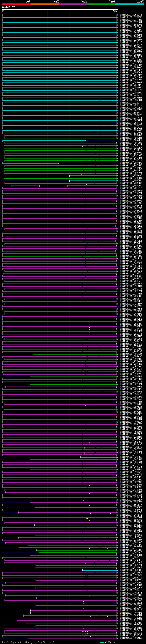Click the Large gaps legend text
The image size is (146, 644).
click(28, 642)
